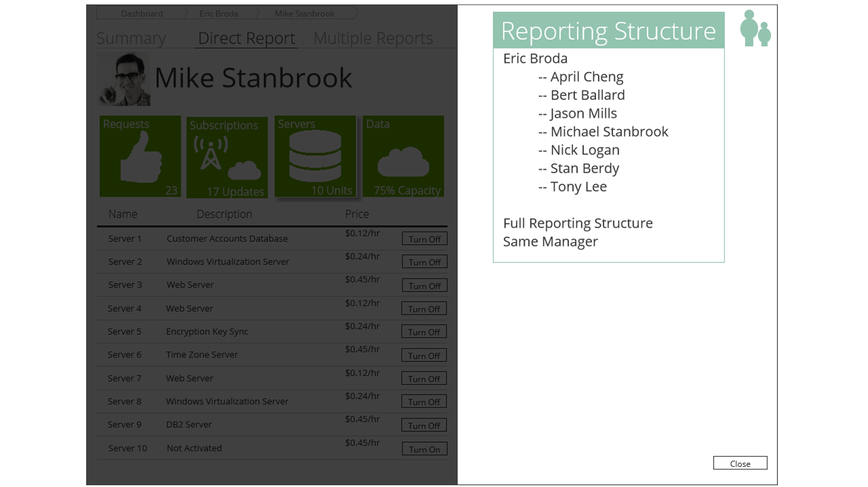Click Mike Stanbrook's profile photo
Viewport: 868px width, 487px height.
[x=124, y=79]
